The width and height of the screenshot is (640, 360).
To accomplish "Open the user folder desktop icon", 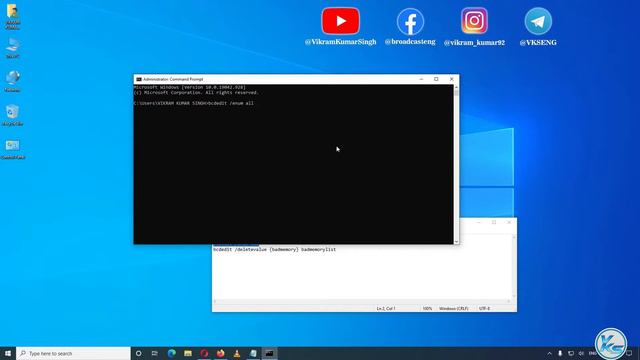I will click(12, 16).
